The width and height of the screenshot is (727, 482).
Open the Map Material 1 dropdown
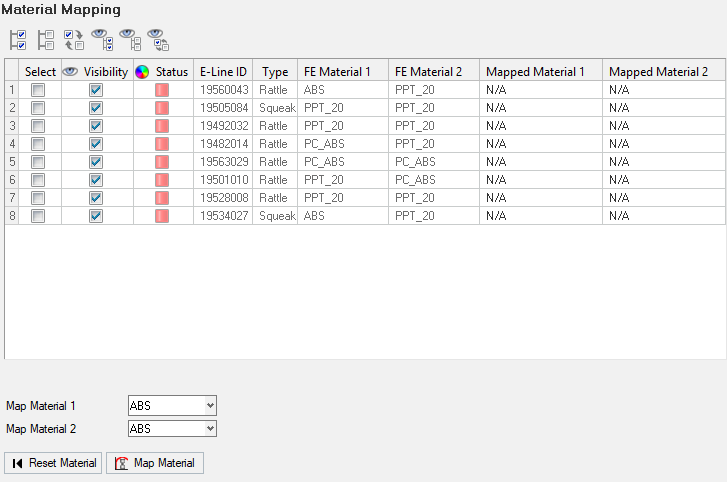[x=172, y=405]
